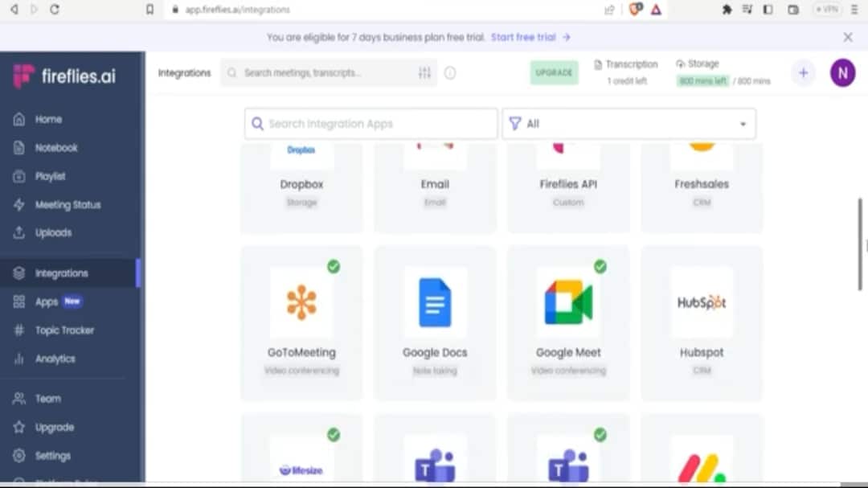Open the Fireflies API card
Screen dimensions: 868x488
coord(568,187)
